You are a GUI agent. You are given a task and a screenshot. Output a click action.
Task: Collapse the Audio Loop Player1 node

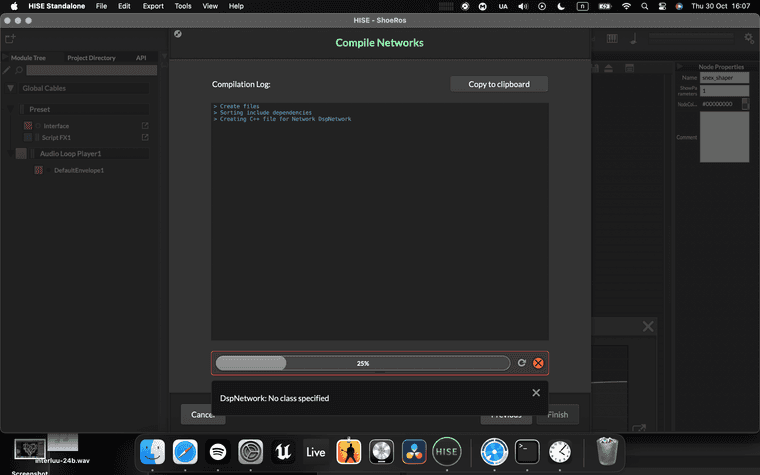[11, 154]
